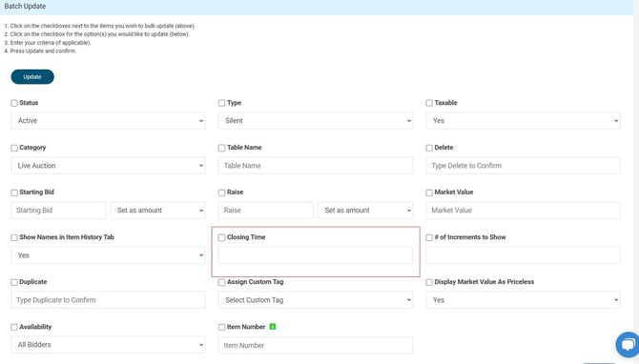Expand the Type dropdown showing Silent
The height and width of the screenshot is (364, 639).
point(316,121)
